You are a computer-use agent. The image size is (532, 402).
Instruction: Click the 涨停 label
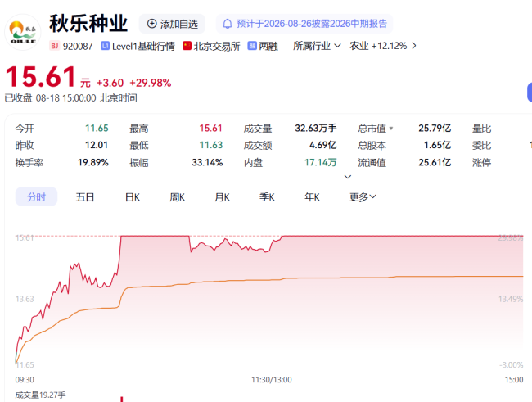click(482, 163)
